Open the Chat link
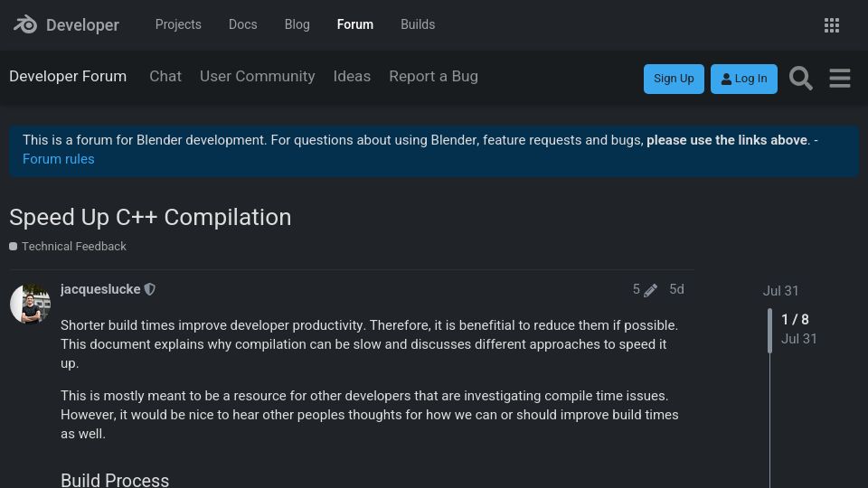The image size is (868, 488). pos(165,76)
